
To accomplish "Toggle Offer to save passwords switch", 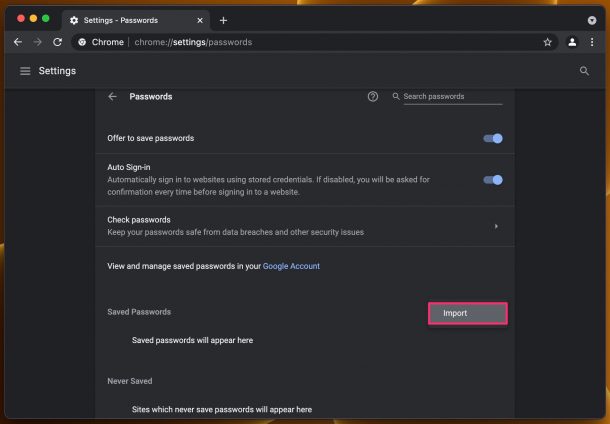I will (493, 138).
